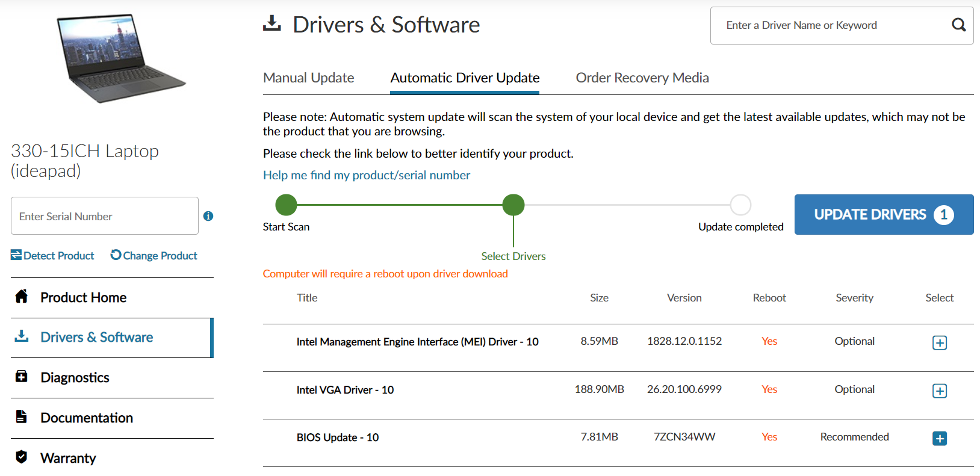
Task: Click the Yes reboot cell for Intel VGA
Action: pyautogui.click(x=769, y=389)
